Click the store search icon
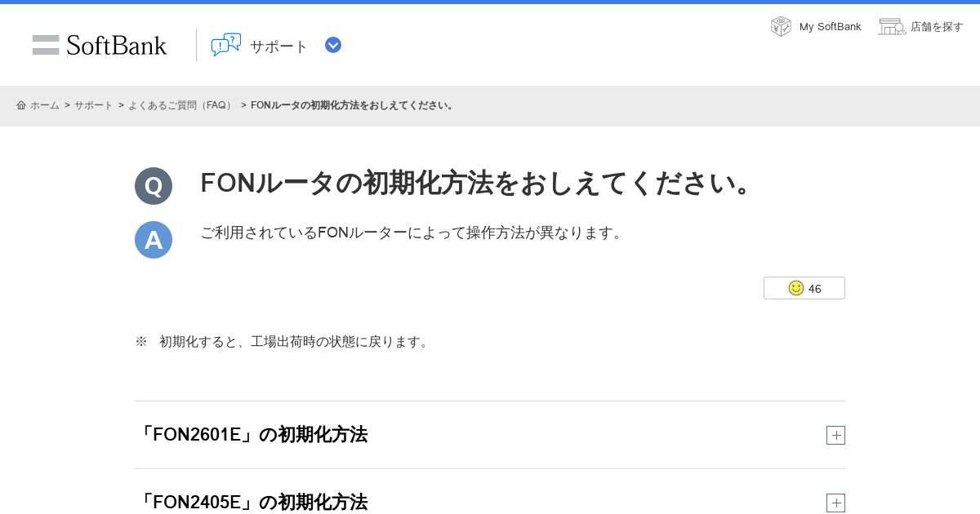 pos(892,26)
